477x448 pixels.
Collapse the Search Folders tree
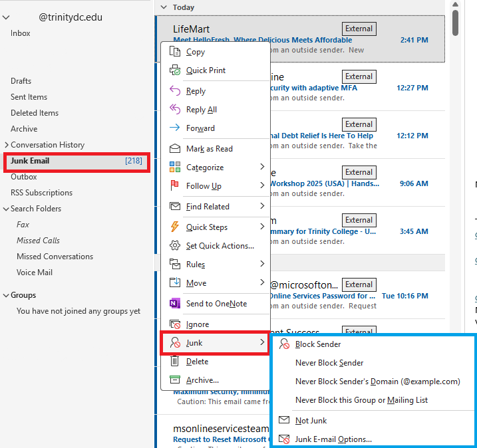(6, 209)
